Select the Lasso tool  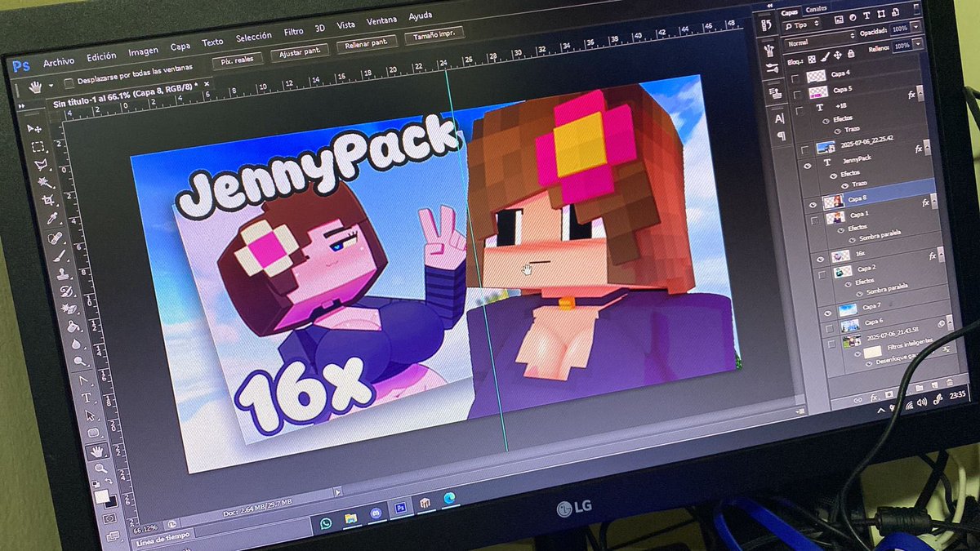(42, 163)
